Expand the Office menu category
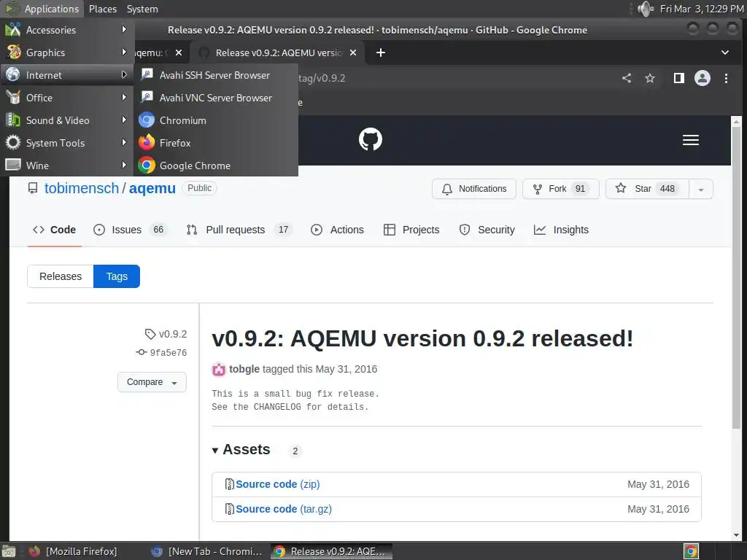Viewport: 747px width, 560px height. (x=66, y=98)
